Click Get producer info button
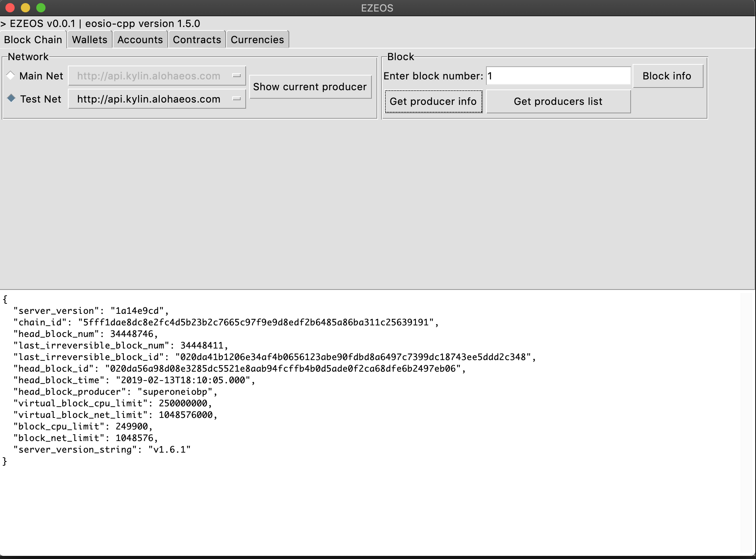The width and height of the screenshot is (756, 559). pyautogui.click(x=433, y=101)
